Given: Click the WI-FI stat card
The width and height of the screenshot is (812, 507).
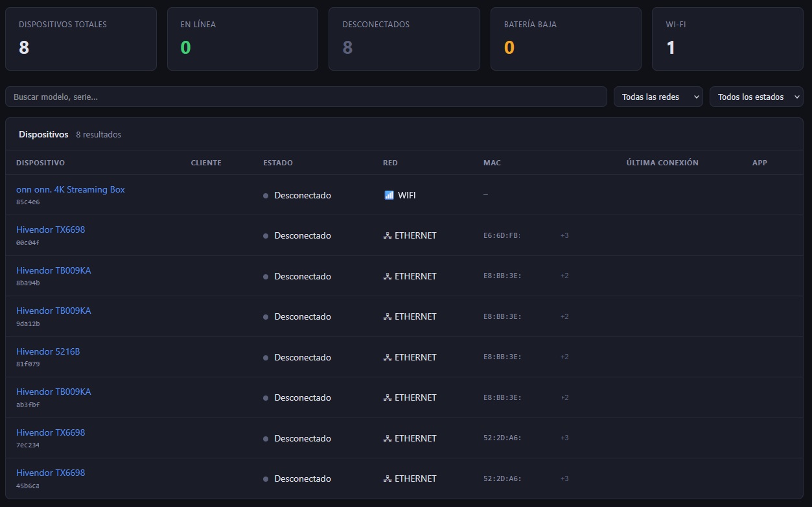Looking at the screenshot, I should 728,39.
